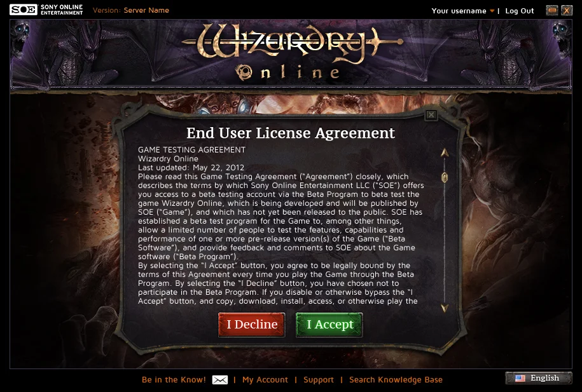The height and width of the screenshot is (392, 582).
Task: Click the Log Out link
Action: [520, 11]
